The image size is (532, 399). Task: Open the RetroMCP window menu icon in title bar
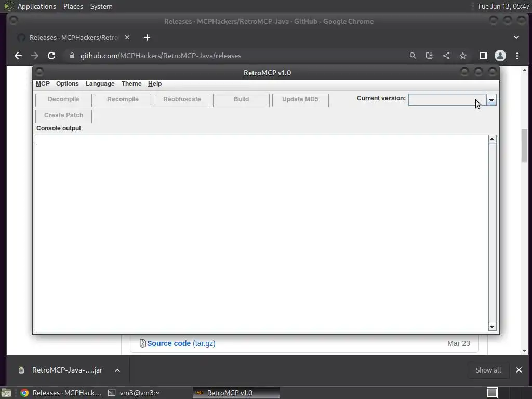[x=39, y=72]
